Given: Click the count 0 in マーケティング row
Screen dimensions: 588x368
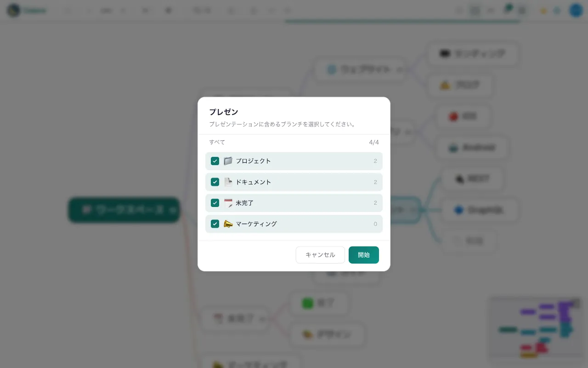Looking at the screenshot, I should click(x=375, y=224).
